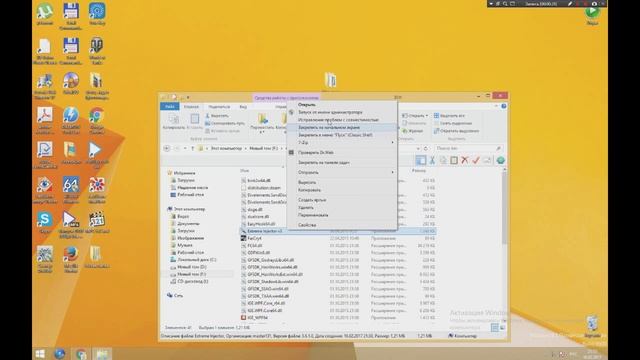Click the Refresh button by address bar

(x=426, y=148)
